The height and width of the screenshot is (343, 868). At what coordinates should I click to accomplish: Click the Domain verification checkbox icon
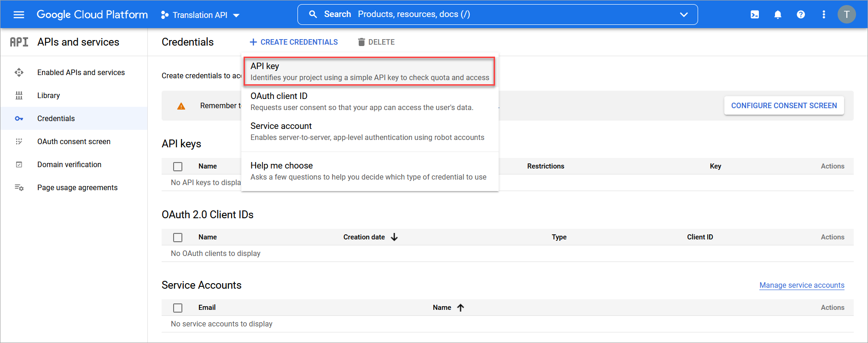pyautogui.click(x=19, y=164)
